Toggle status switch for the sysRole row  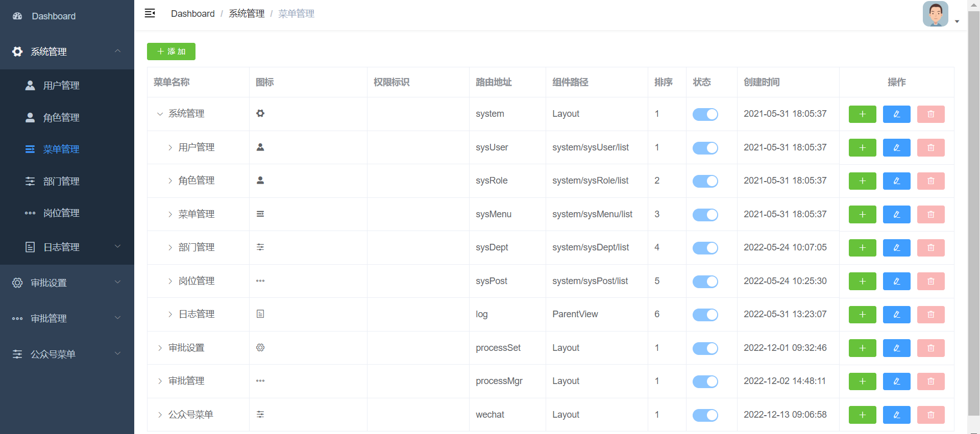(705, 181)
